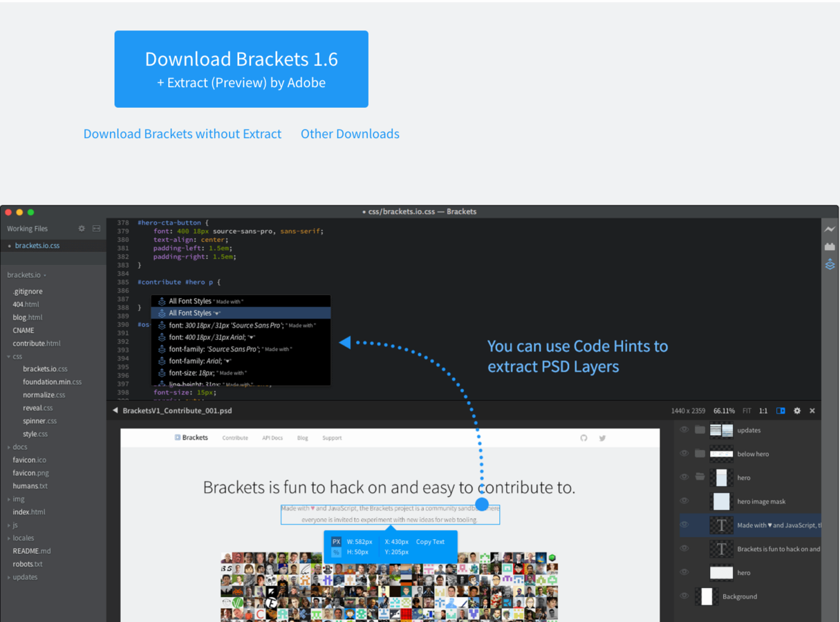The height and width of the screenshot is (622, 840).
Task: Collapse the css folder
Action: pyautogui.click(x=9, y=357)
